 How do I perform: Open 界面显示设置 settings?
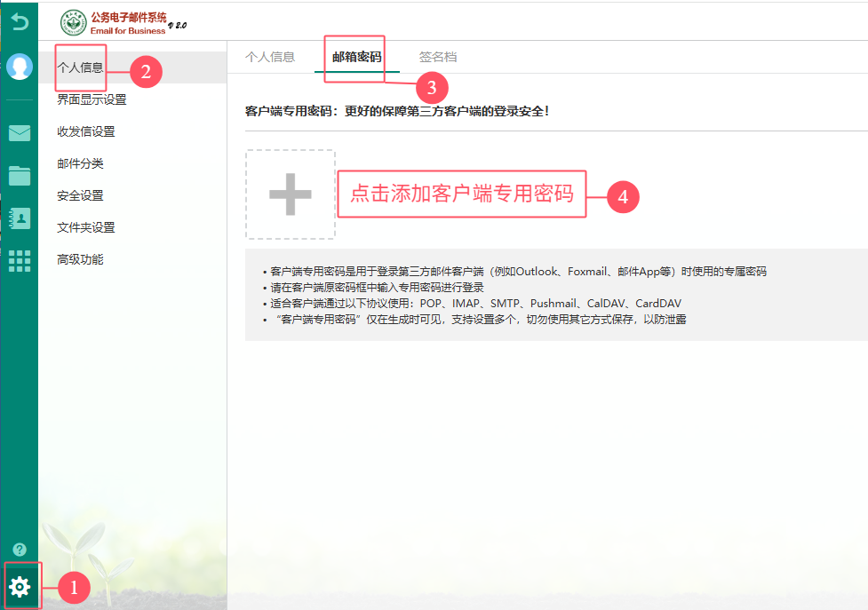tap(92, 99)
